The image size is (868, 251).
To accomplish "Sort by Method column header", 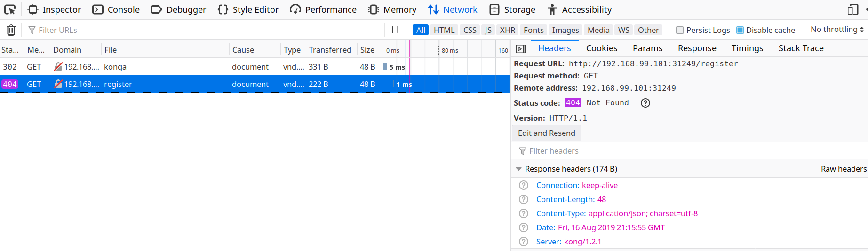I will coord(37,50).
